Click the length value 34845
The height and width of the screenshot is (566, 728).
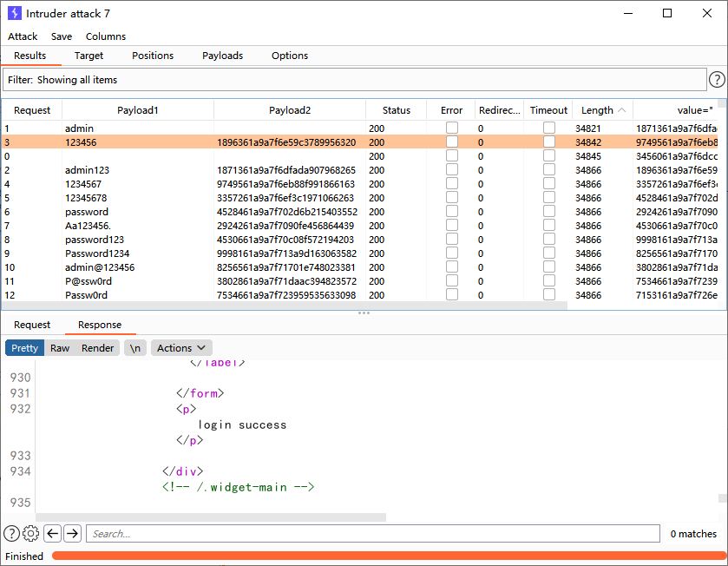[x=587, y=156]
